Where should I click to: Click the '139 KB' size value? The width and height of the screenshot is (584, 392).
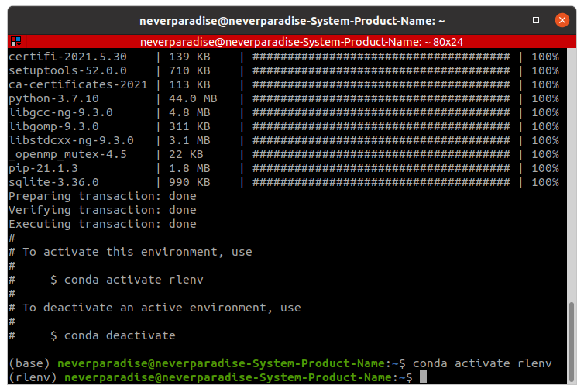pyautogui.click(x=190, y=57)
